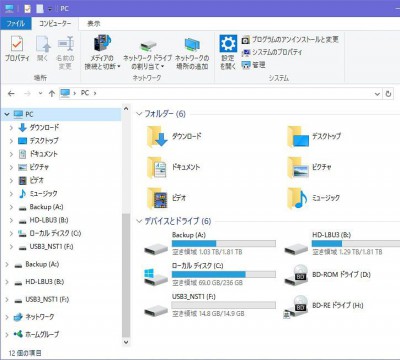Expand ネットワーク in the tree
The width and height of the screenshot is (400, 360).
(x=7, y=317)
